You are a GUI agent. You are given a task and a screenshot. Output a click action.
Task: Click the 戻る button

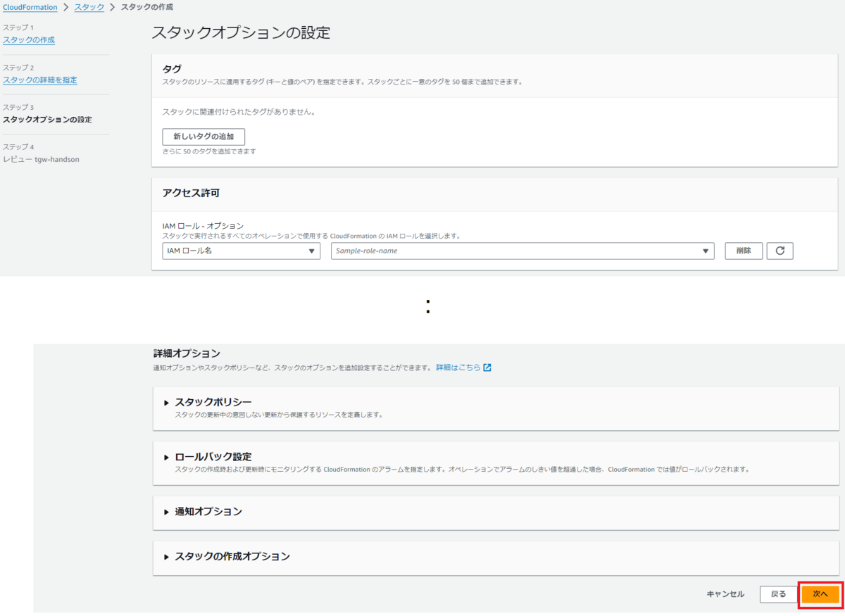[x=778, y=594]
